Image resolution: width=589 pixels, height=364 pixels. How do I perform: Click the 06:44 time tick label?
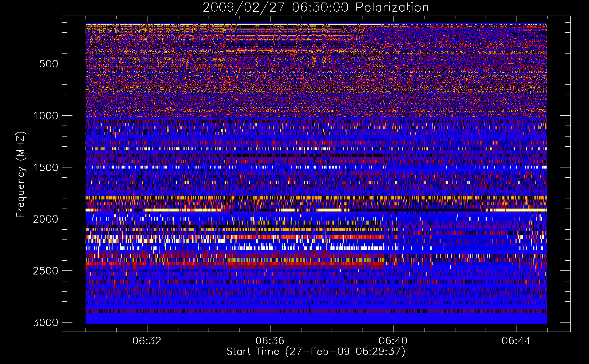[516, 341]
